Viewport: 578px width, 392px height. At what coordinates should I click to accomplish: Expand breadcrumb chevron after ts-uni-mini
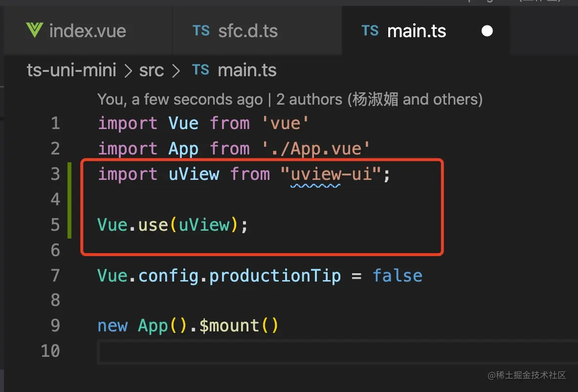click(128, 71)
